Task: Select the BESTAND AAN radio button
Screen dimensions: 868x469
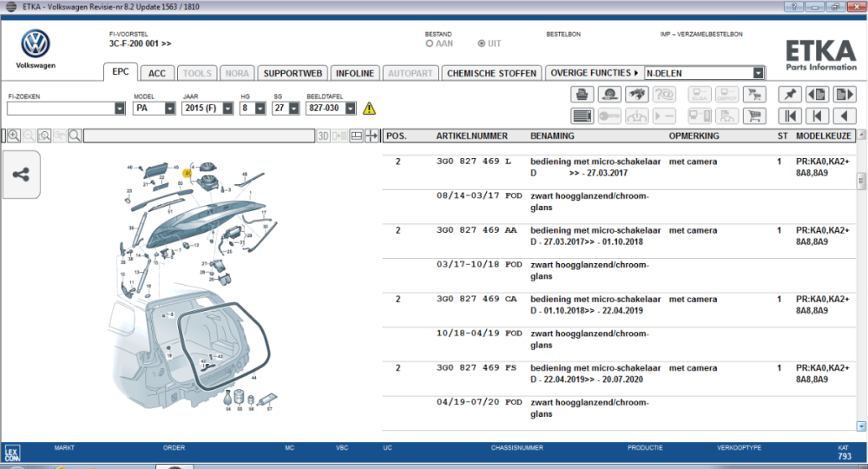Action: pos(430,43)
